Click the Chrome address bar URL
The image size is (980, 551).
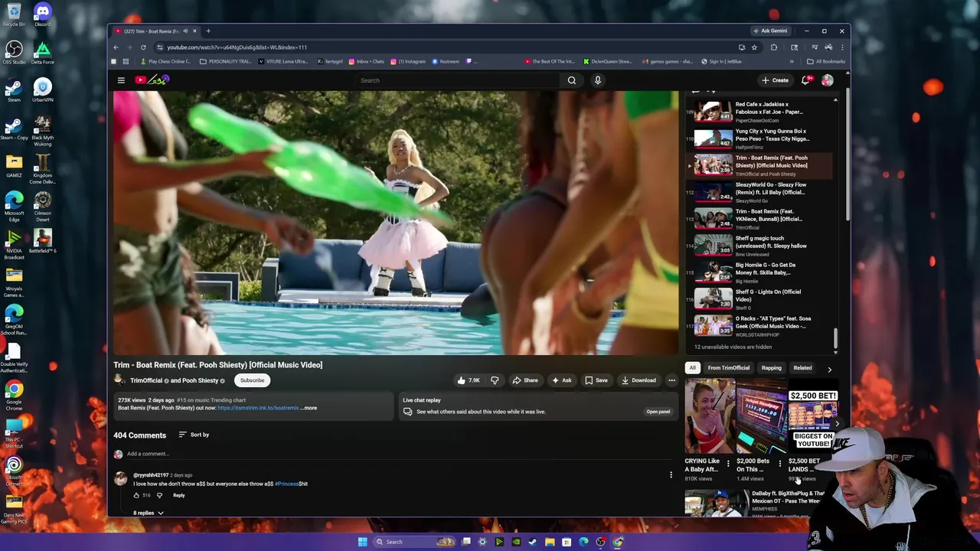tap(237, 47)
